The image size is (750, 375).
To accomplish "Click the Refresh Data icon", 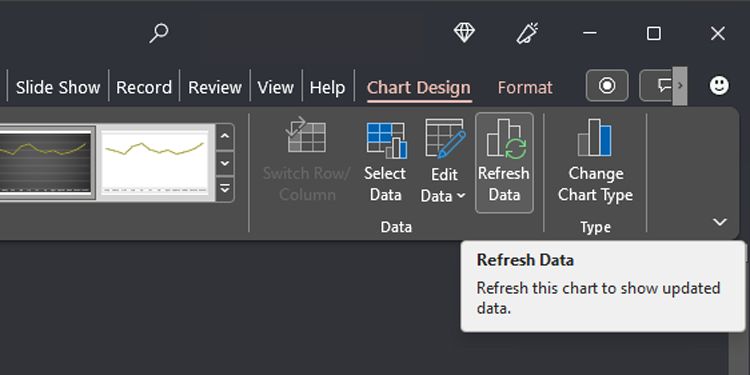I will [504, 139].
